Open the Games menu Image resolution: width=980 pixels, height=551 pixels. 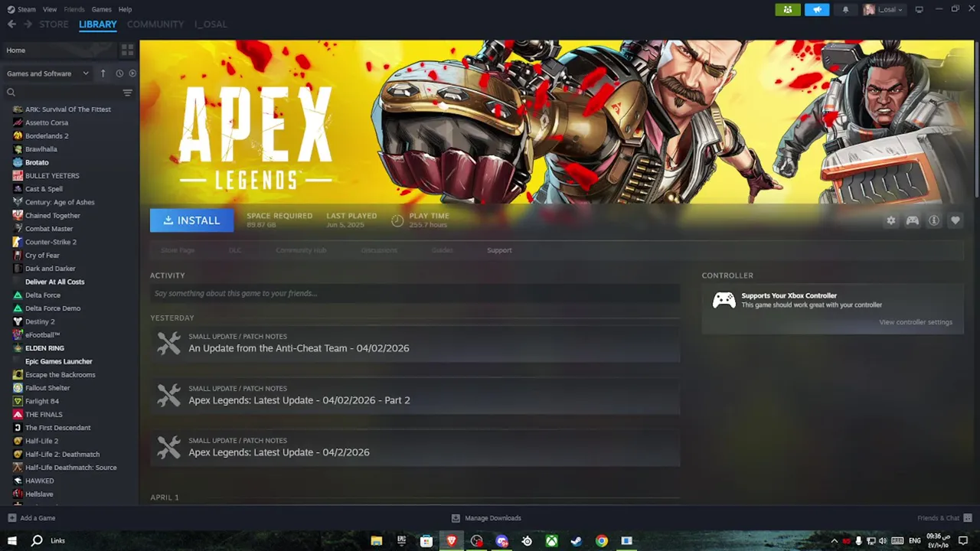(x=101, y=9)
